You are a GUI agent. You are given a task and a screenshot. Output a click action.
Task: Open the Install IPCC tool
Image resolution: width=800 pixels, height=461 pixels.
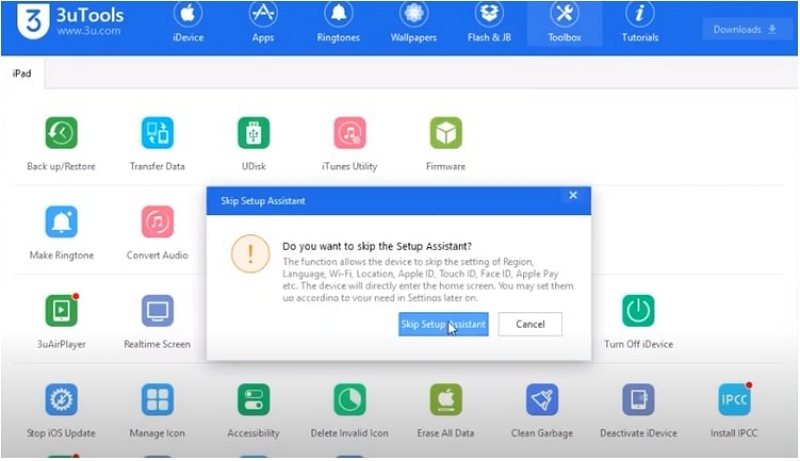[734, 400]
